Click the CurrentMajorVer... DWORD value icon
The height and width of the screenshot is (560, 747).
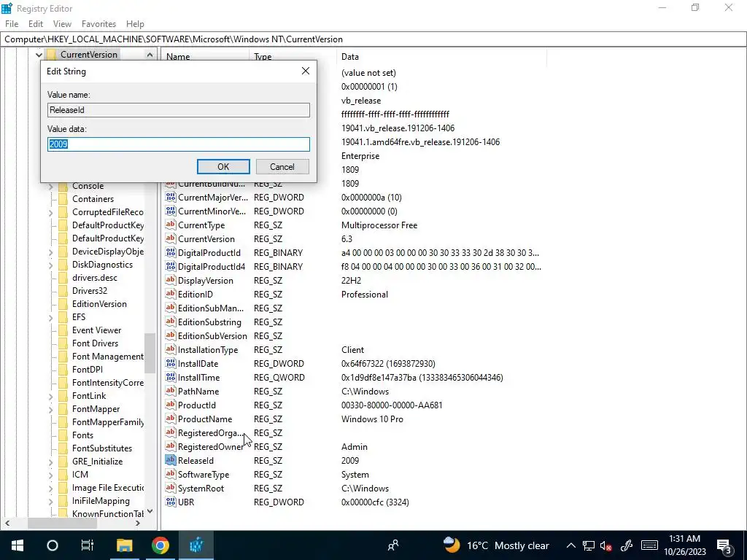(x=170, y=197)
